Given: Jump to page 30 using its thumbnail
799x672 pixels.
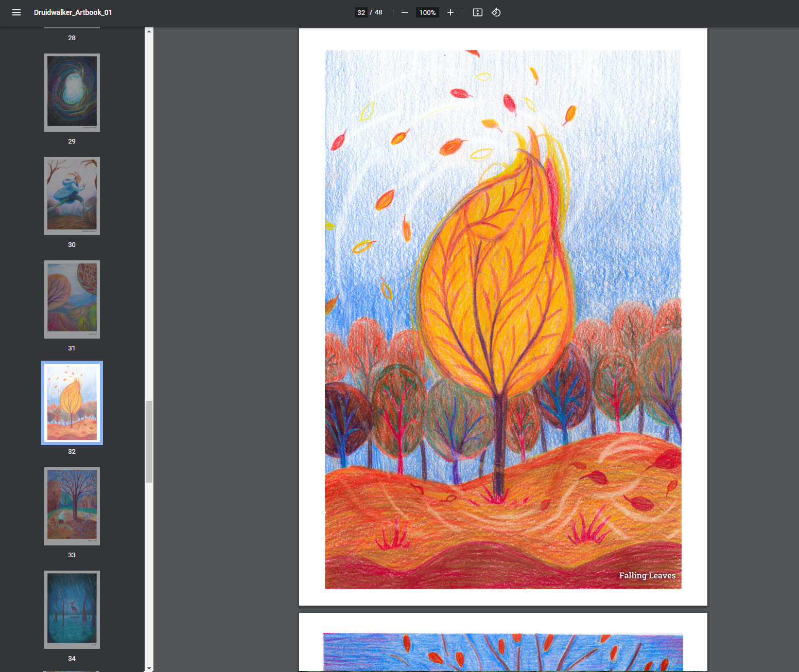Looking at the screenshot, I should (x=72, y=196).
